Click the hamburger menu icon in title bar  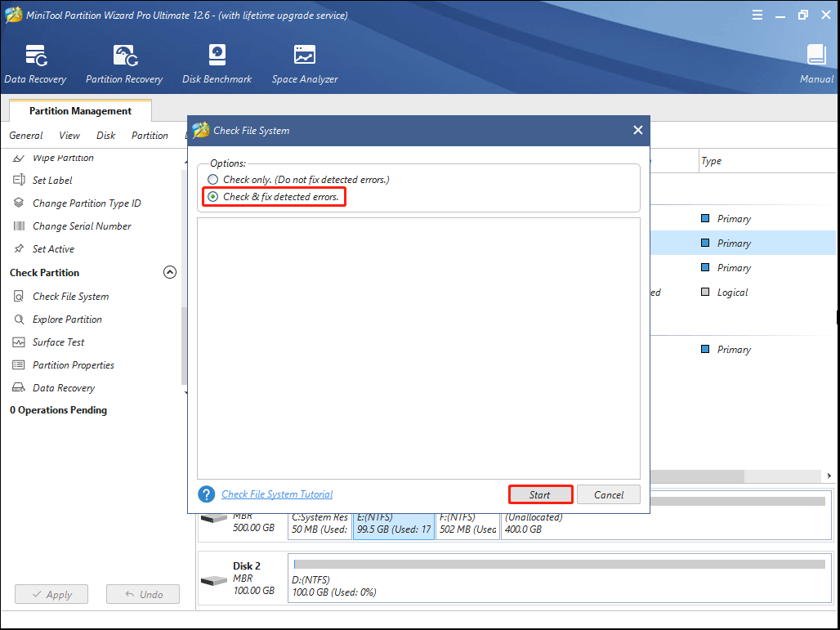coord(757,15)
